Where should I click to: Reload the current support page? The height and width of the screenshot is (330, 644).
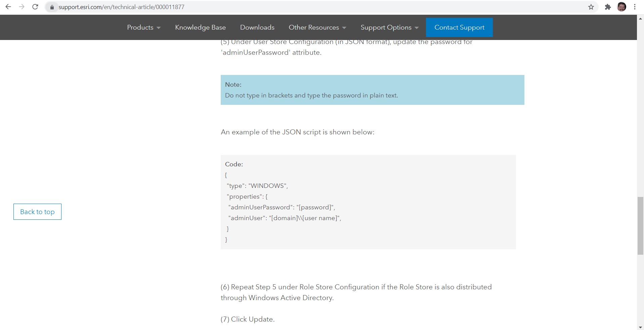(35, 6)
